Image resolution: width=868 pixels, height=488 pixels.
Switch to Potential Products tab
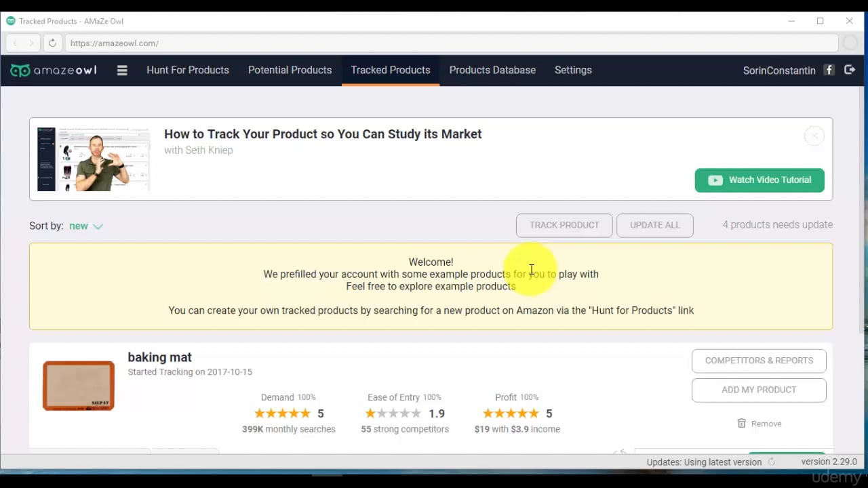click(x=290, y=70)
